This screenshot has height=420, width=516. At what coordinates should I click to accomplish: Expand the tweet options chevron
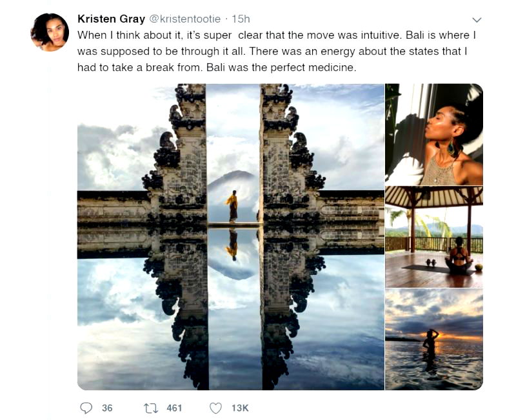click(477, 19)
